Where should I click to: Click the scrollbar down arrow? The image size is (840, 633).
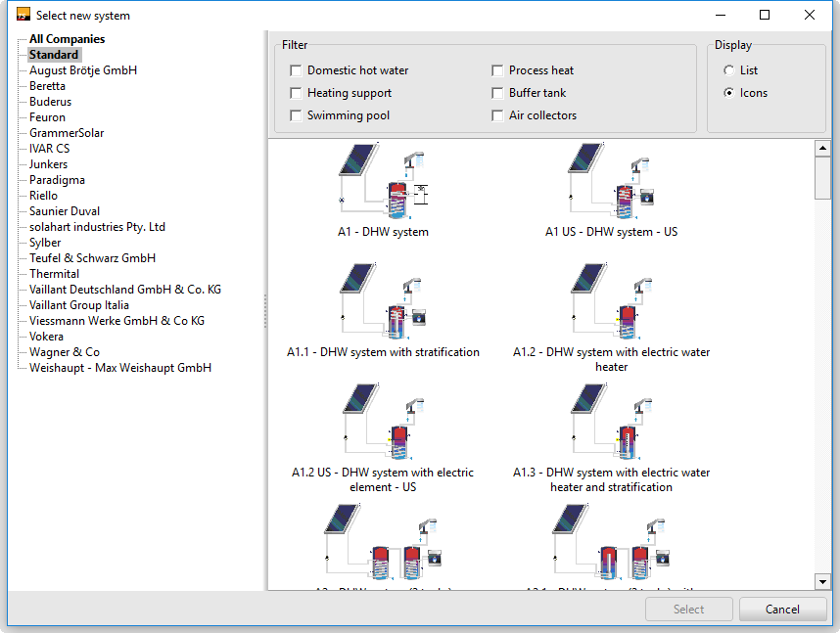point(822,581)
